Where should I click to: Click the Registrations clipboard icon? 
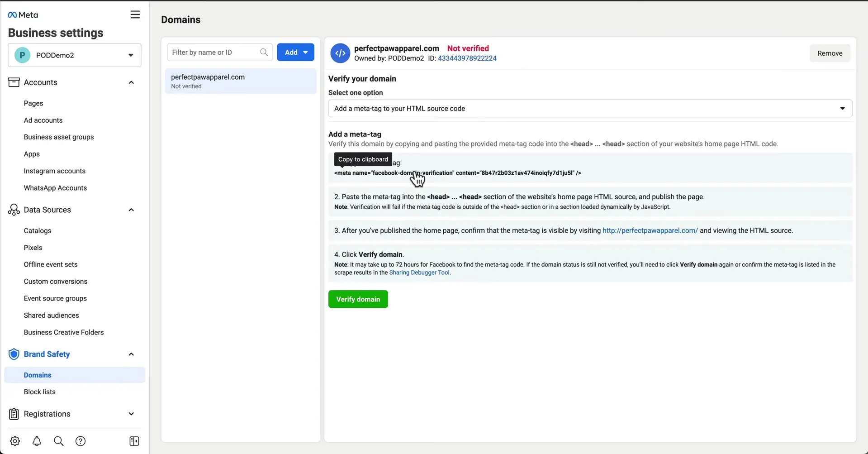coord(14,414)
